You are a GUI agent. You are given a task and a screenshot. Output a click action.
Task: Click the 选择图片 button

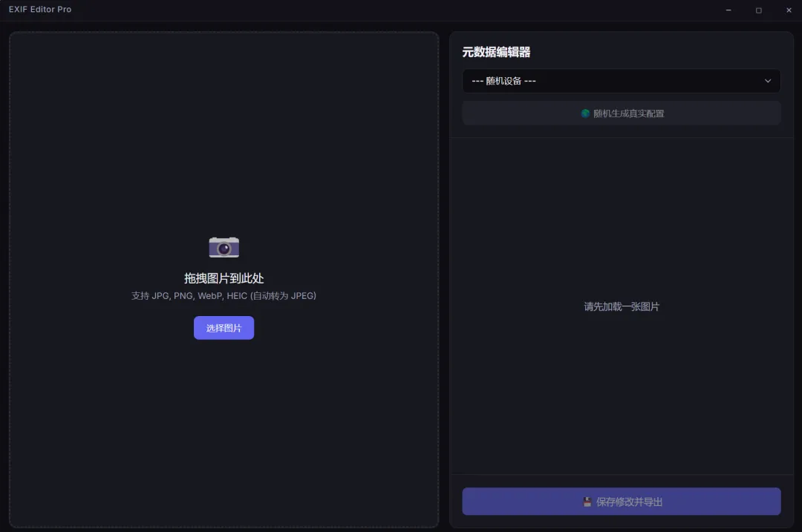coord(224,327)
